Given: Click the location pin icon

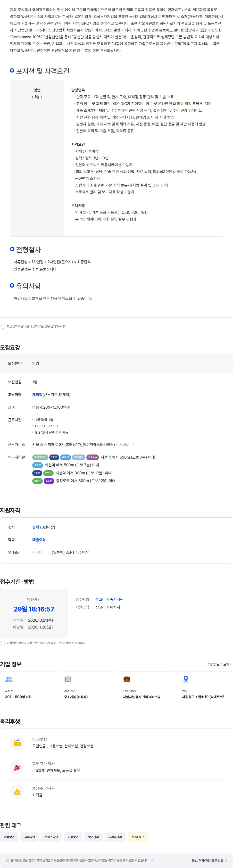Looking at the screenshot, I should (x=186, y=679).
